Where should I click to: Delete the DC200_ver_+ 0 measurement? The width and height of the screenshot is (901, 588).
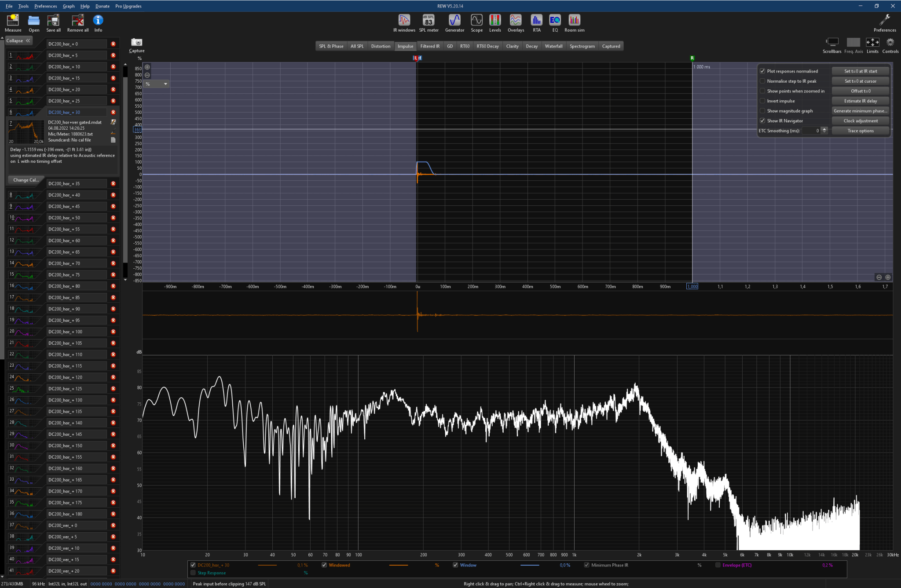pyautogui.click(x=113, y=525)
